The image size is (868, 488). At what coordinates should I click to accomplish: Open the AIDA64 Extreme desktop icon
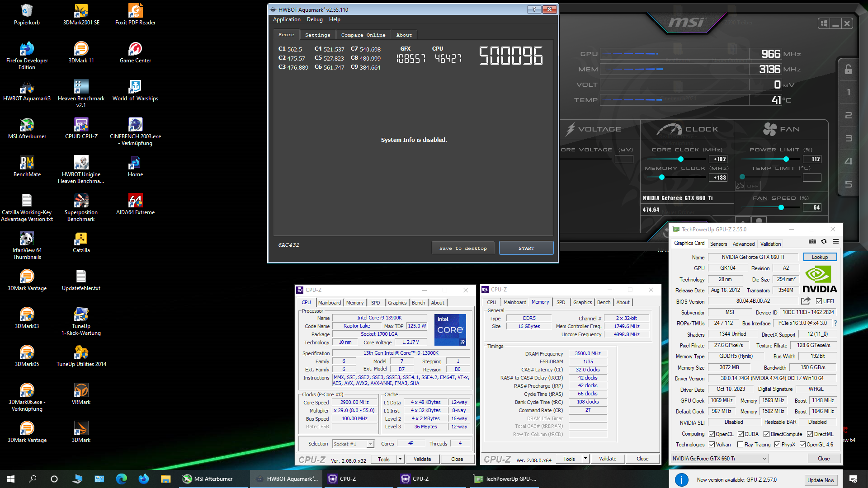(135, 204)
